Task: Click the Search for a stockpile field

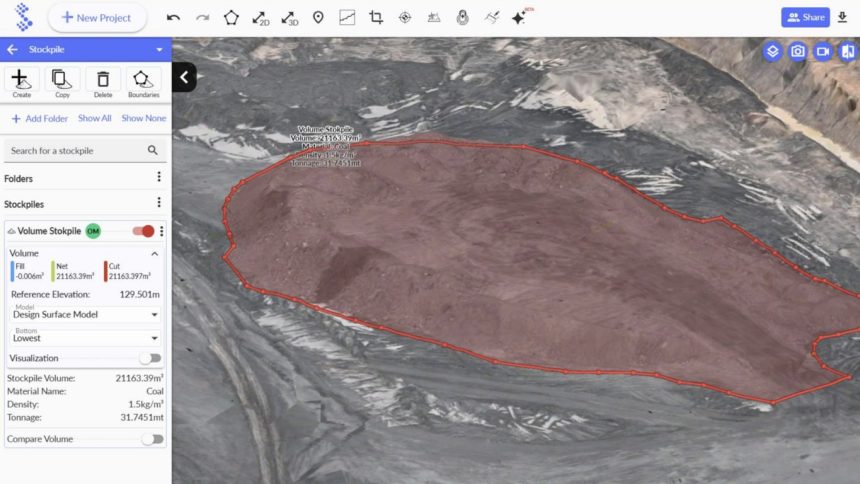Action: 78,150
